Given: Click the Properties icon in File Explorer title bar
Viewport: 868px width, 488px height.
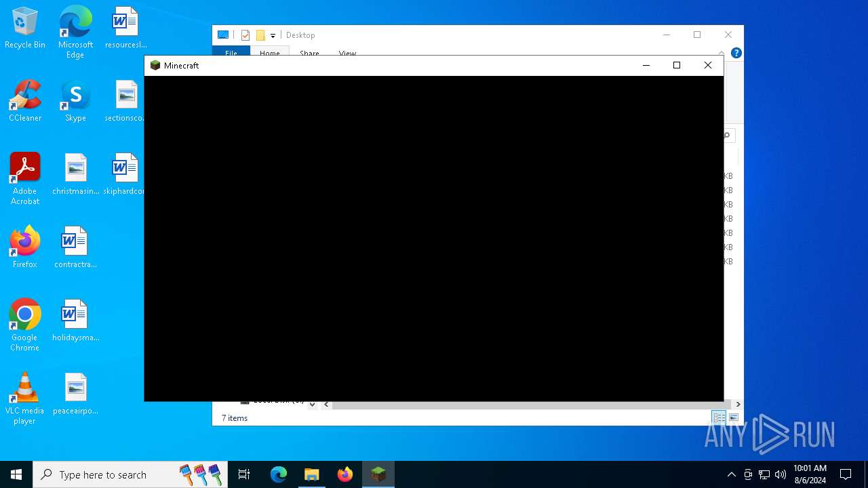Looking at the screenshot, I should pos(245,35).
